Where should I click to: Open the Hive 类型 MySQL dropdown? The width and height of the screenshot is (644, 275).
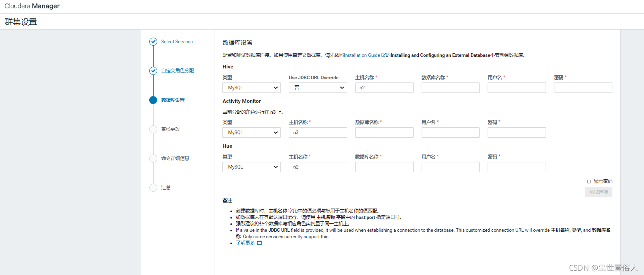tap(252, 88)
